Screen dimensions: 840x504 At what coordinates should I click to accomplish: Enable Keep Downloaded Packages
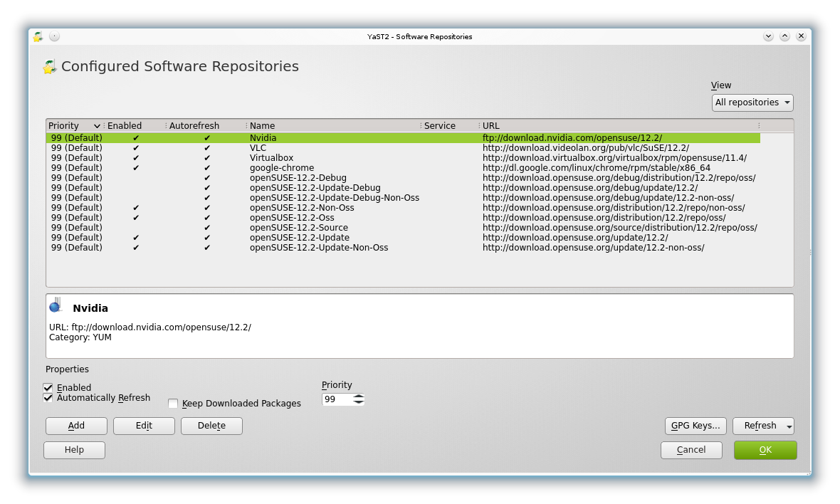point(173,404)
